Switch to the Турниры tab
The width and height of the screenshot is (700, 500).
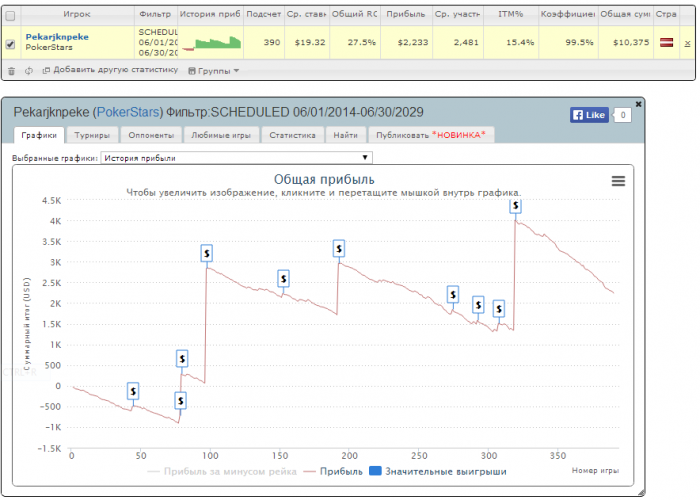pyautogui.click(x=92, y=135)
